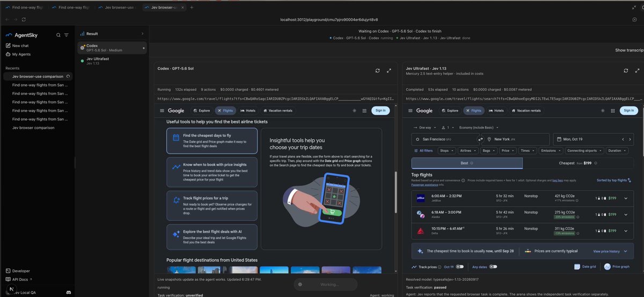Click the Discord icon in sidebar footer
The image size is (644, 297).
(x=68, y=292)
